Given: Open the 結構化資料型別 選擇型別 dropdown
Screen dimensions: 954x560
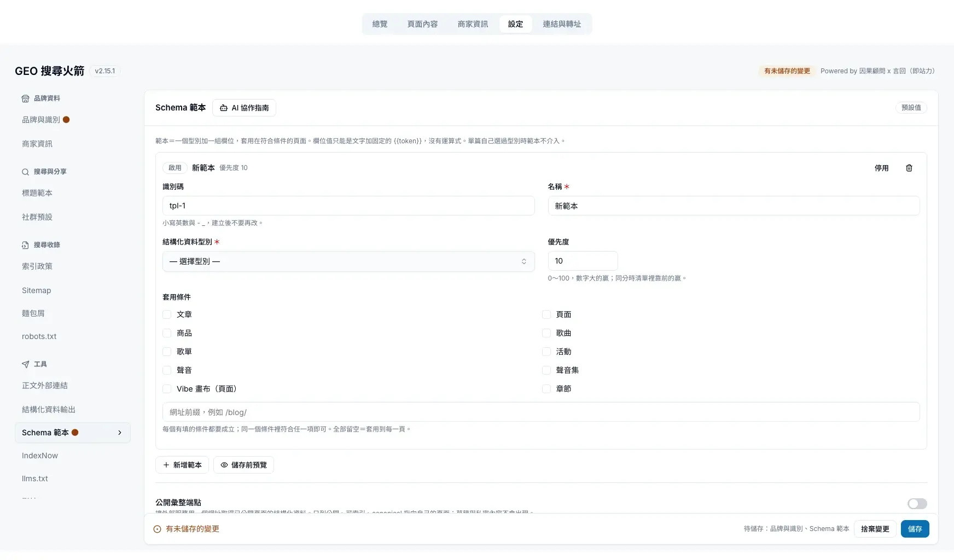Looking at the screenshot, I should coord(348,261).
